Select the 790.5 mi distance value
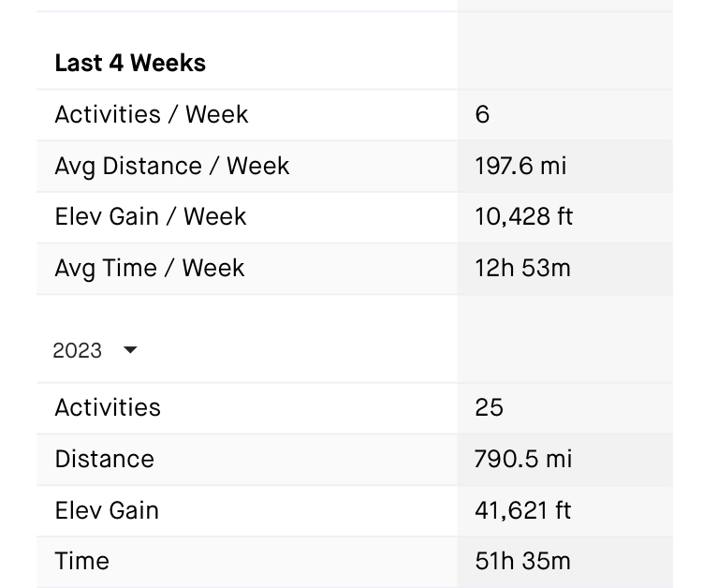This screenshot has width=703, height=588. coord(522,459)
